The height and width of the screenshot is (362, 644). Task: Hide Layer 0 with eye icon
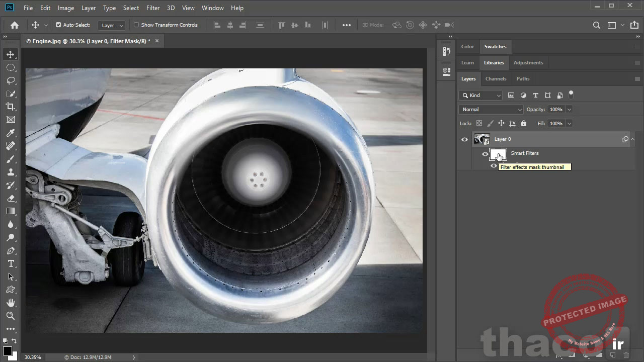tap(464, 139)
